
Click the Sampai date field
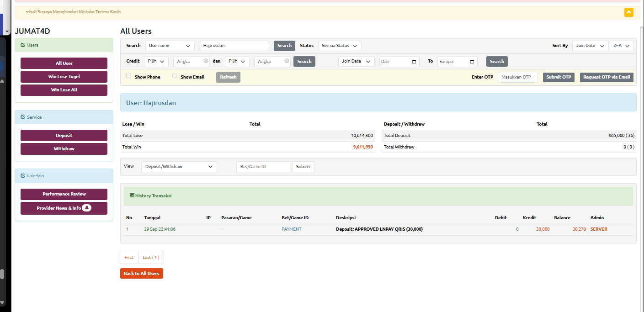coord(458,61)
